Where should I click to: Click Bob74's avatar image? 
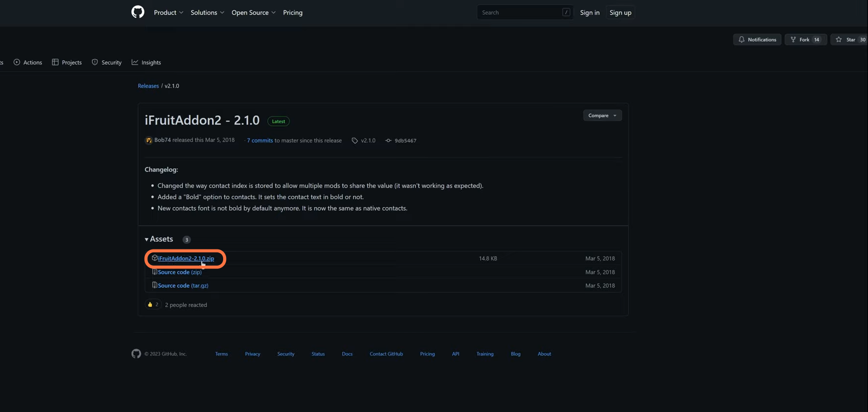(148, 140)
